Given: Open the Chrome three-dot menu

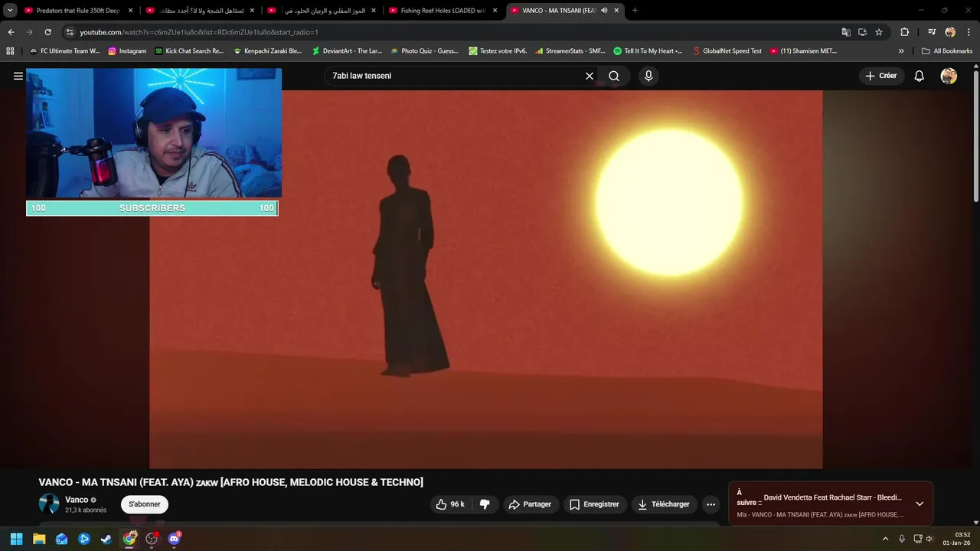Looking at the screenshot, I should pyautogui.click(x=969, y=32).
